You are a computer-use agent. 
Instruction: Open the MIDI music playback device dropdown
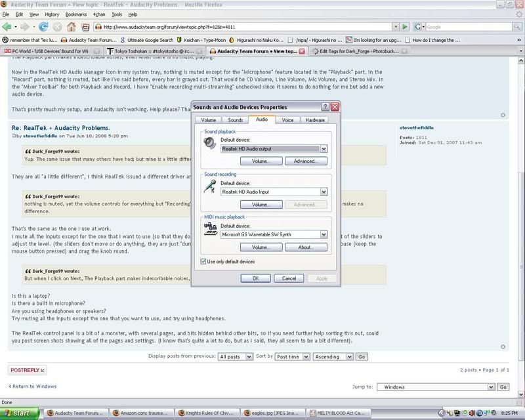[x=324, y=234]
